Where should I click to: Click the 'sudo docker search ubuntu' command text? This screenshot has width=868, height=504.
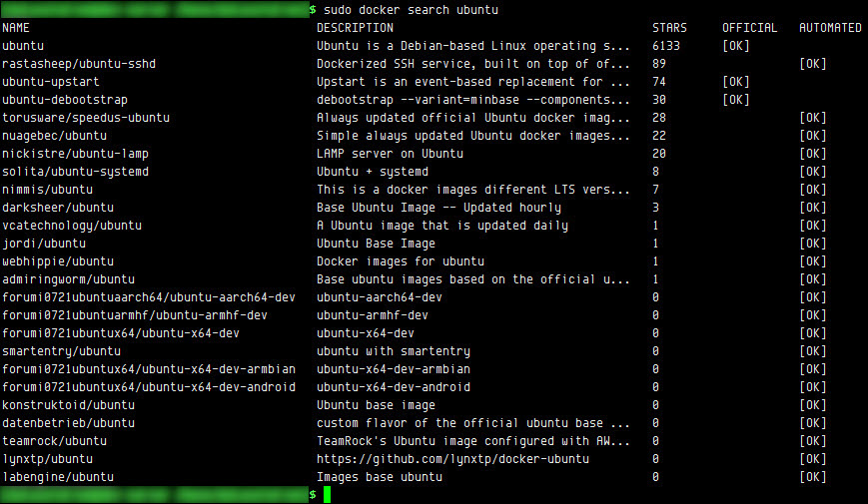[x=411, y=10]
